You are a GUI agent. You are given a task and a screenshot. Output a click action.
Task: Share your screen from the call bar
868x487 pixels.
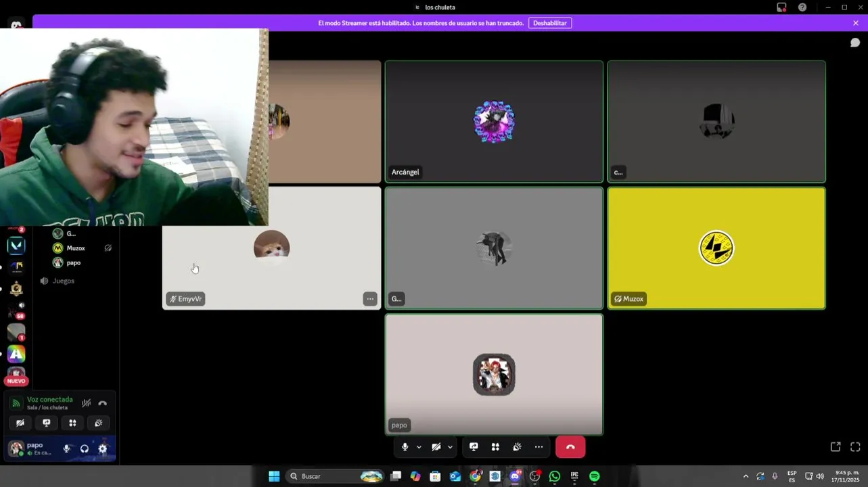point(474,447)
